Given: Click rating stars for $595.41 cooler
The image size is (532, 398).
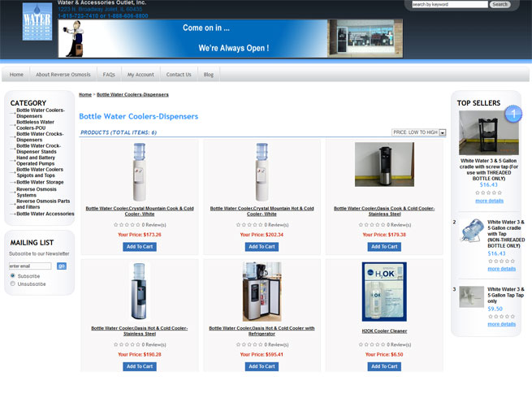Looking at the screenshot, I should (249, 344).
